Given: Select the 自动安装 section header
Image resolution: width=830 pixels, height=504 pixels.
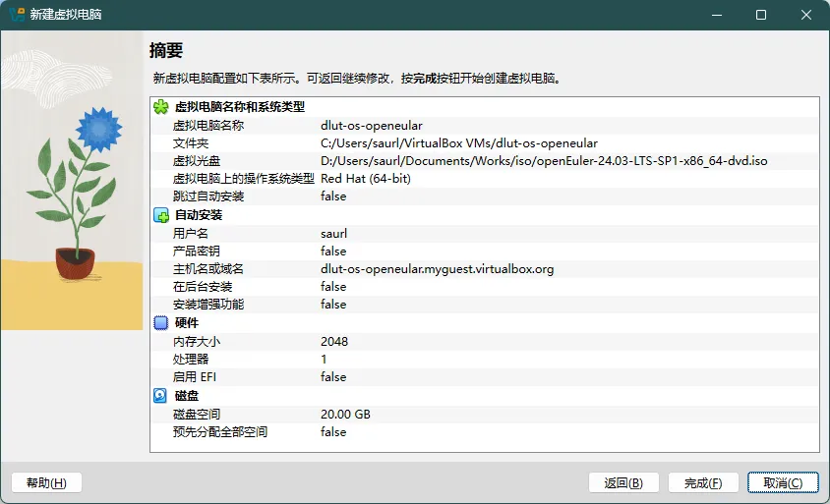Looking at the screenshot, I should coord(198,215).
